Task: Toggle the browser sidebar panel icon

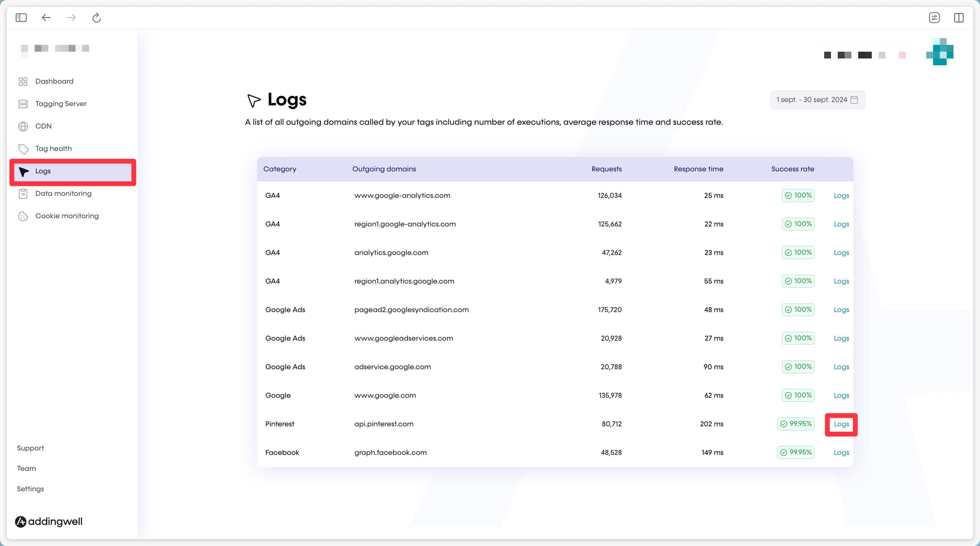Action: tap(21, 17)
